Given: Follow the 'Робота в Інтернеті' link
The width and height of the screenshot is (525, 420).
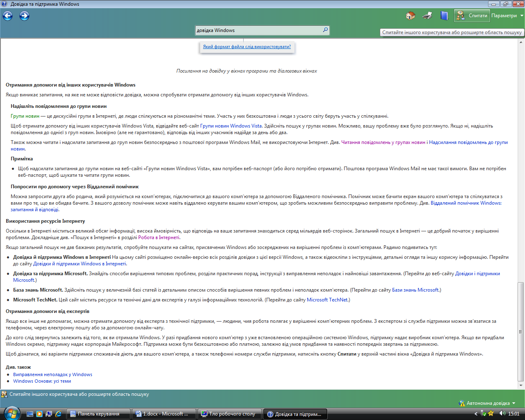Looking at the screenshot, I should (x=159, y=237).
